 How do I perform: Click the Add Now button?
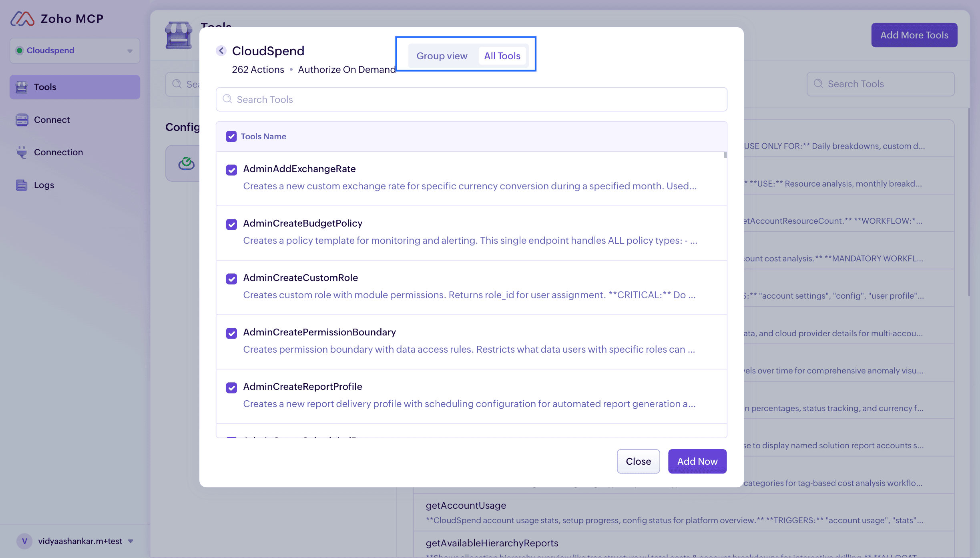click(x=697, y=461)
